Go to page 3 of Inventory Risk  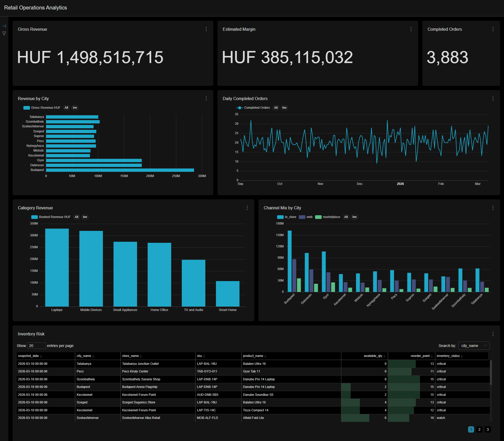(488, 429)
